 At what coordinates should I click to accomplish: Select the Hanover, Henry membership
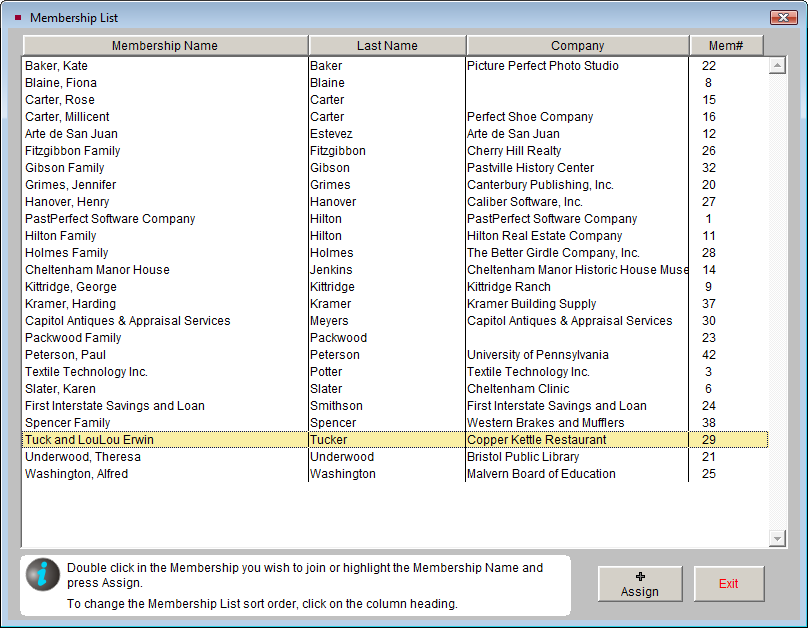pos(67,201)
